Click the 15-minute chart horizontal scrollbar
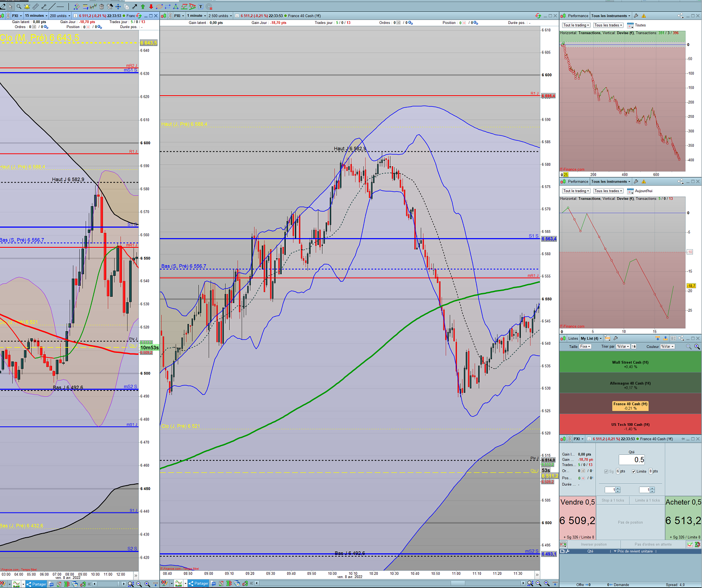This screenshot has width=702, height=588. (109, 584)
